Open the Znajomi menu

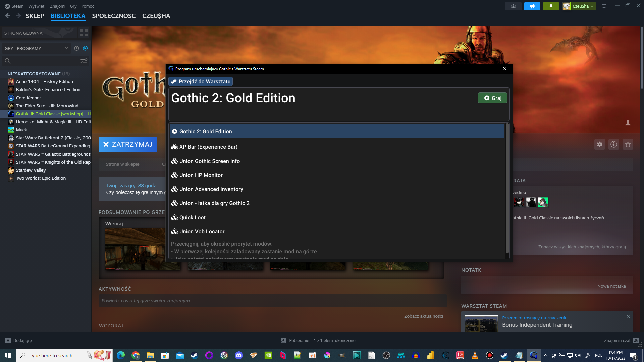(x=57, y=6)
